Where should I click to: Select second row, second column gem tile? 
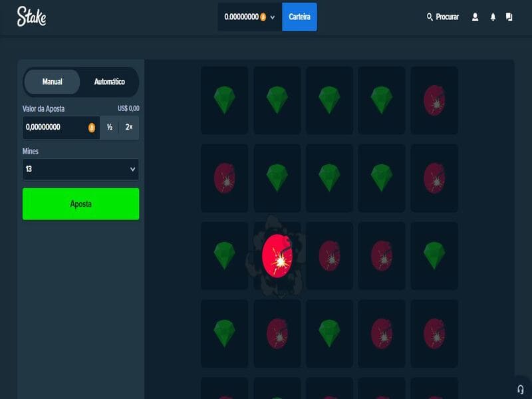pos(277,178)
